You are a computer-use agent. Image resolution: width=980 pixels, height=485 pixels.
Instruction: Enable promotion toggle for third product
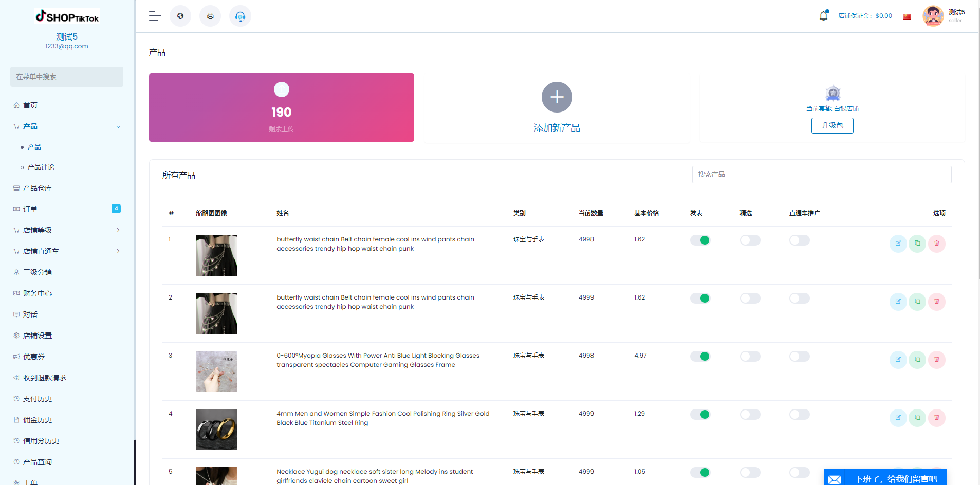(799, 357)
